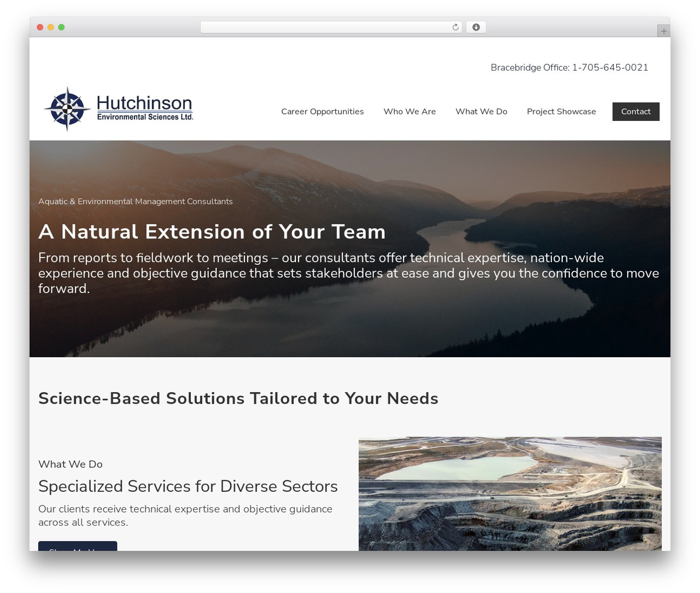Open the Career Opportunities menu item

tap(322, 112)
